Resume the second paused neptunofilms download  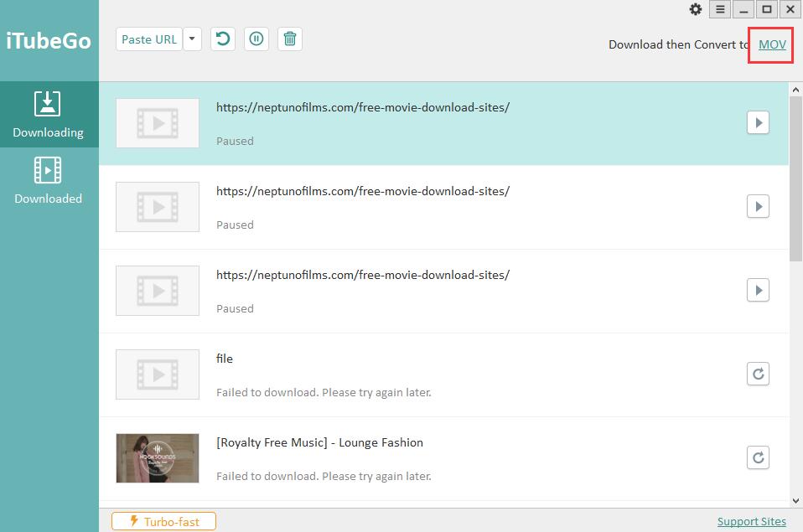coord(758,206)
